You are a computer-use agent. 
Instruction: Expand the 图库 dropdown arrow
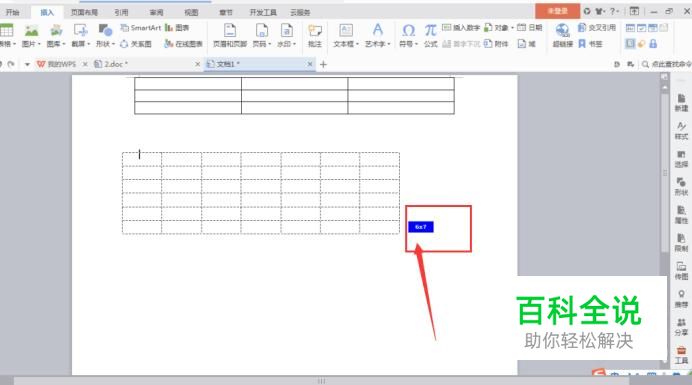[64, 44]
